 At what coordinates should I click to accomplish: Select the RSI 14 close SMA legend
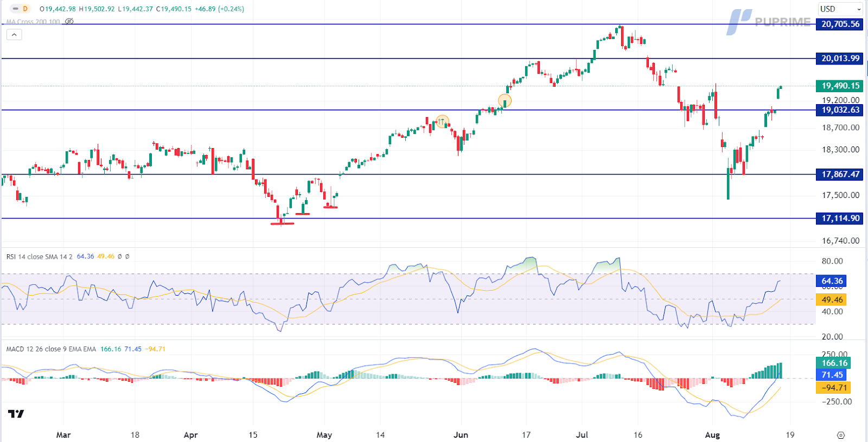pyautogui.click(x=39, y=257)
